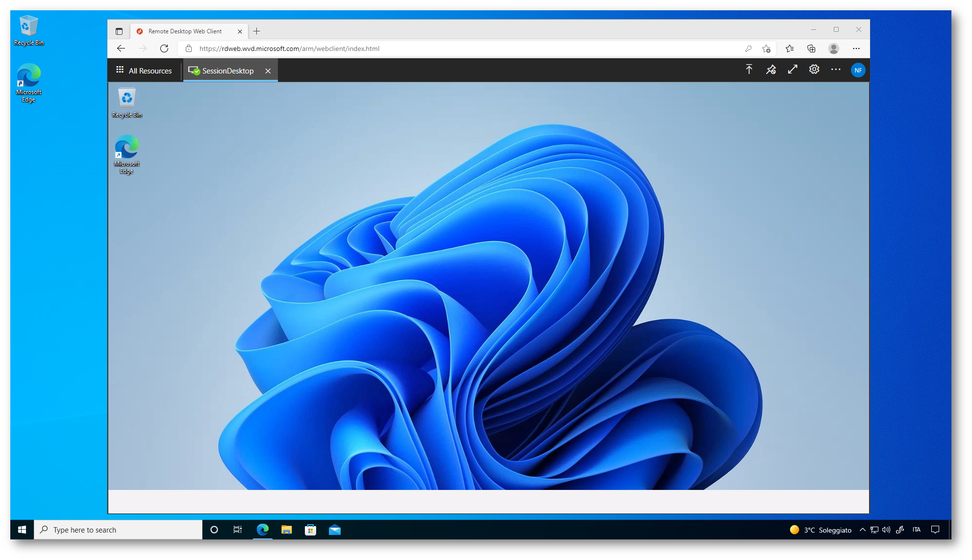Show hidden system tray icons

pos(863,530)
